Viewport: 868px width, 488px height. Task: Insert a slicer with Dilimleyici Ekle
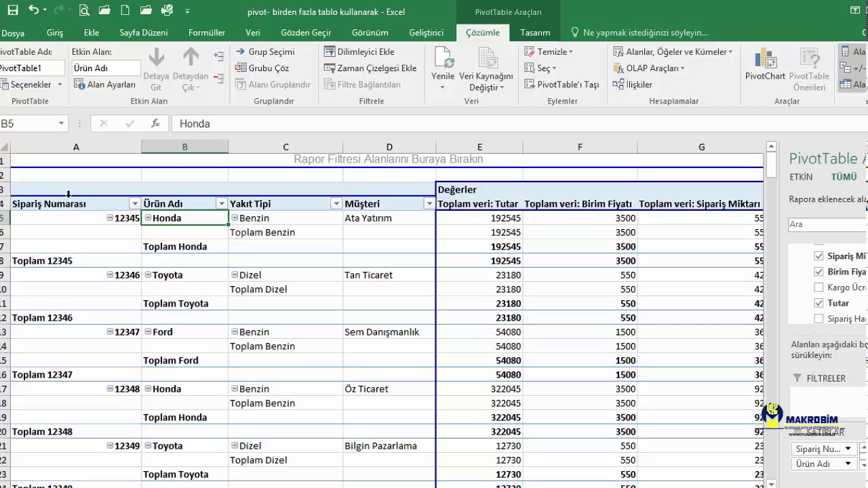click(359, 52)
